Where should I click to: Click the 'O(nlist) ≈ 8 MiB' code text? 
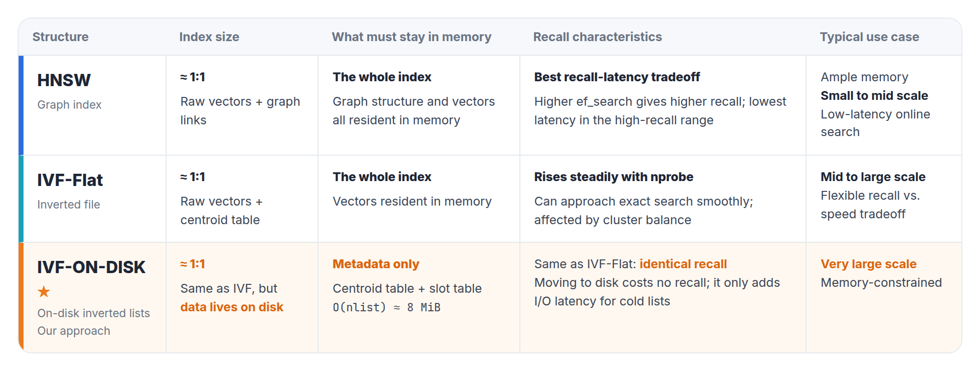point(387,307)
